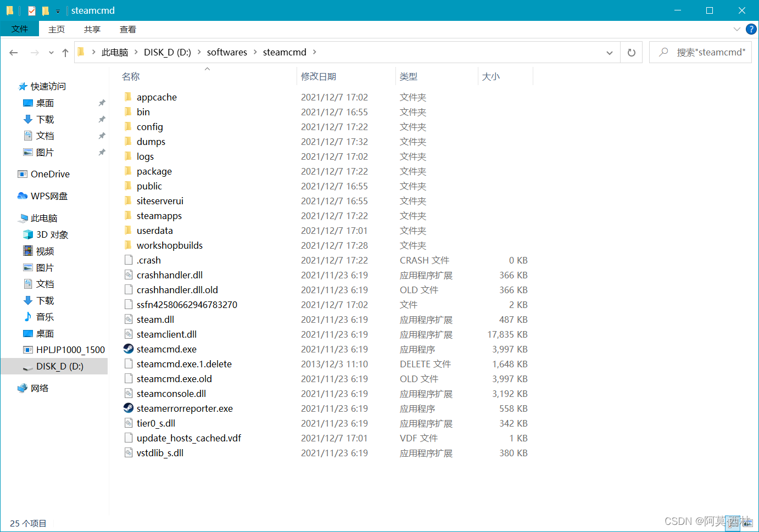759x532 pixels.
Task: Select 此电脑 in the navigation pane
Action: tap(44, 218)
